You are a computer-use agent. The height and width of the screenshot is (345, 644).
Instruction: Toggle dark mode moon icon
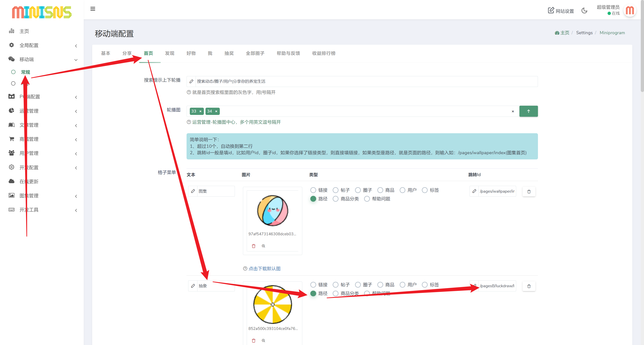(584, 10)
